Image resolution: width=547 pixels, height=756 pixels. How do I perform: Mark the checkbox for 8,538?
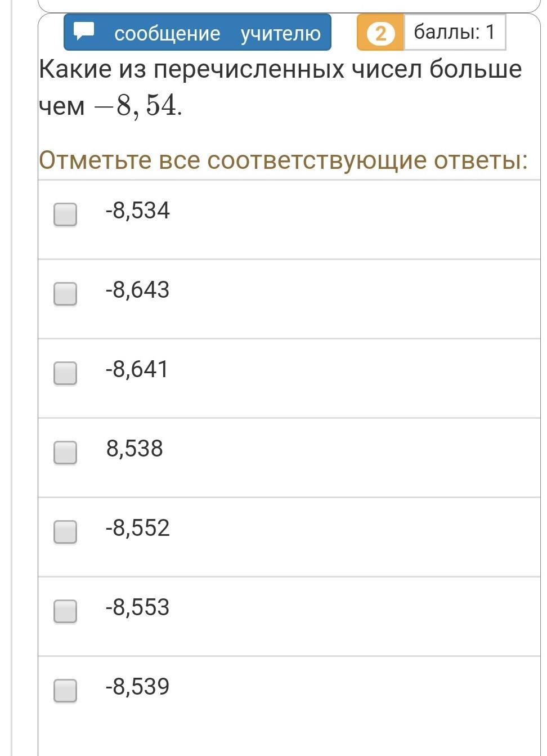pyautogui.click(x=65, y=453)
